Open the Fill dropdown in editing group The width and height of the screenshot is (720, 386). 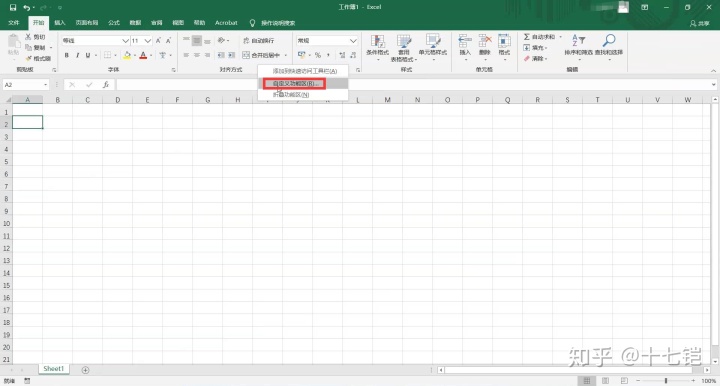(535, 48)
